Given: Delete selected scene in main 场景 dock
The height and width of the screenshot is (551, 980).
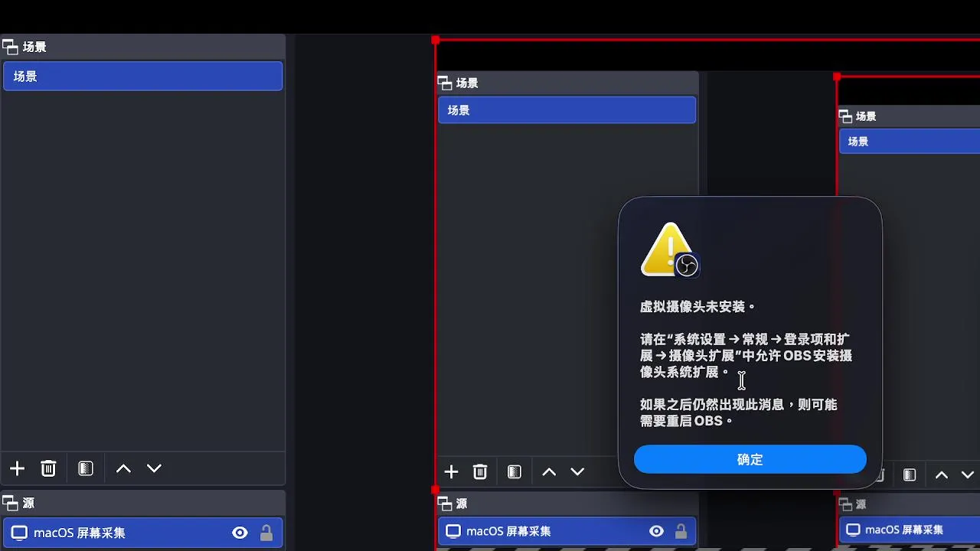Looking at the screenshot, I should coord(48,468).
